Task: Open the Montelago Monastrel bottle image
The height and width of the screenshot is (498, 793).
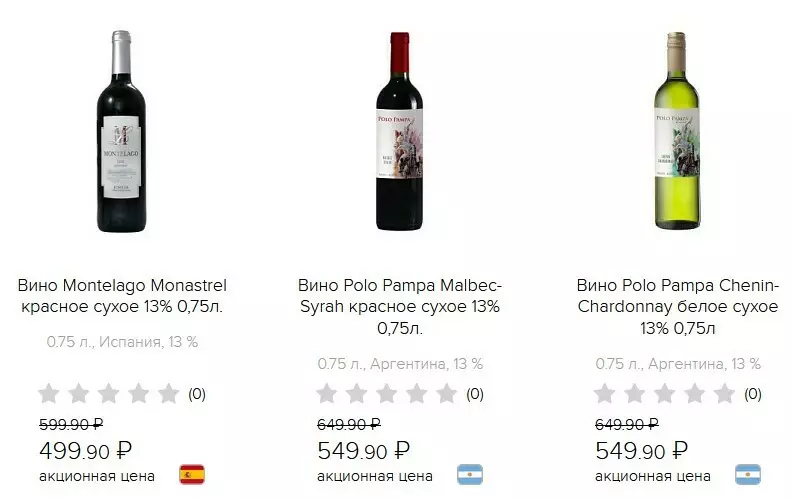Action: click(x=121, y=132)
